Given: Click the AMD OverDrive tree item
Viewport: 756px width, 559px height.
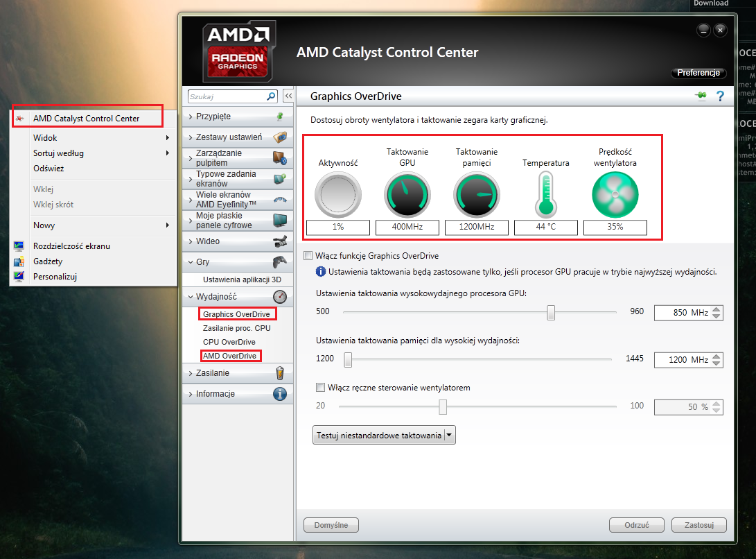Looking at the screenshot, I should pyautogui.click(x=229, y=356).
